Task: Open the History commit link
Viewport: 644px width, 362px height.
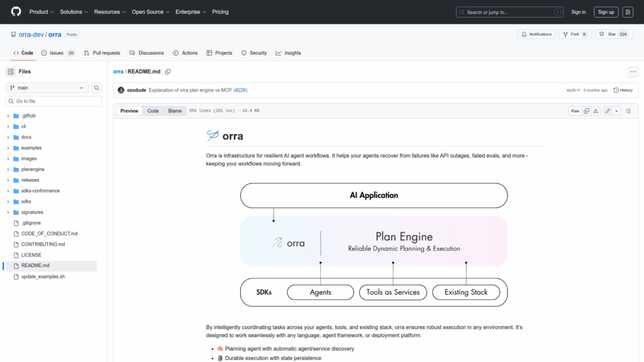Action: point(623,90)
